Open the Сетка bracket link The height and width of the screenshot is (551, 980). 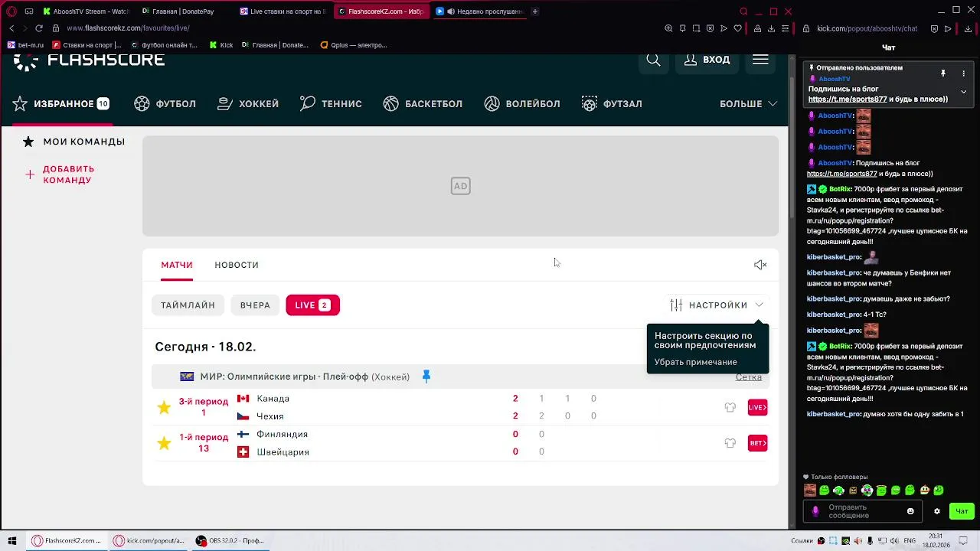pyautogui.click(x=749, y=377)
